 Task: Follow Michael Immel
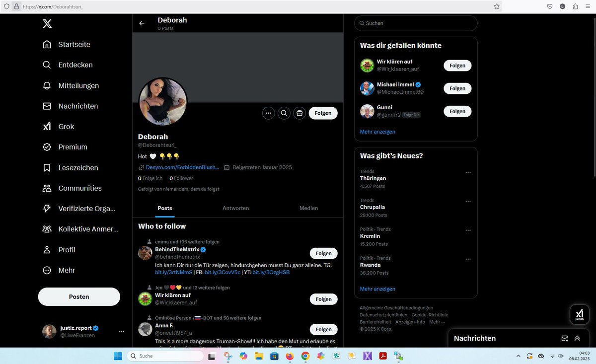457,88
